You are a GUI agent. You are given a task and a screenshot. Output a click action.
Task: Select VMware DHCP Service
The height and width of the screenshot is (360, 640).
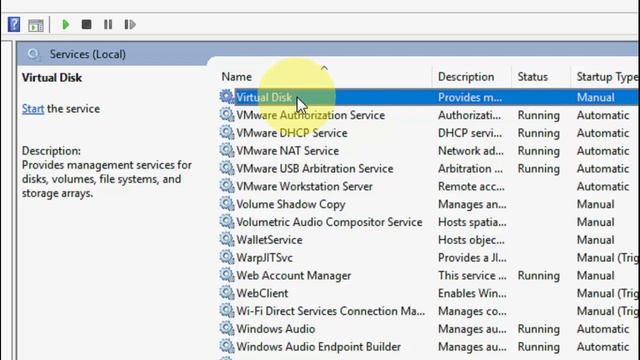click(292, 133)
